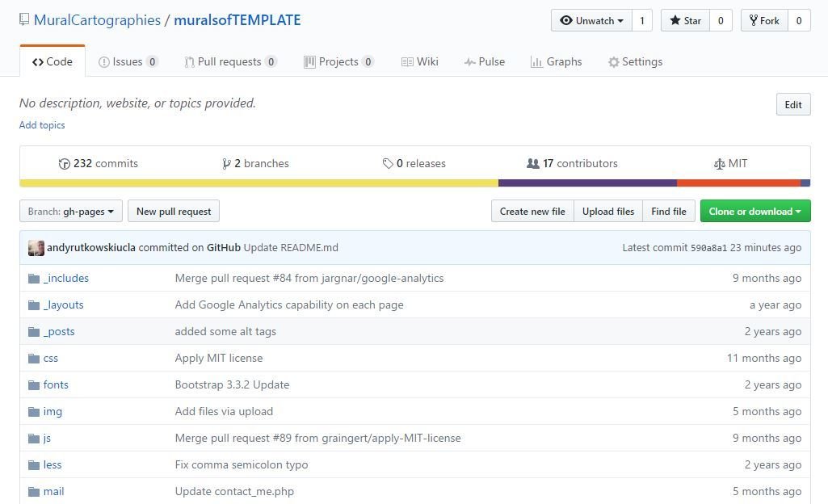This screenshot has width=828, height=504.
Task: Open the Pull requests tab
Action: click(x=231, y=61)
